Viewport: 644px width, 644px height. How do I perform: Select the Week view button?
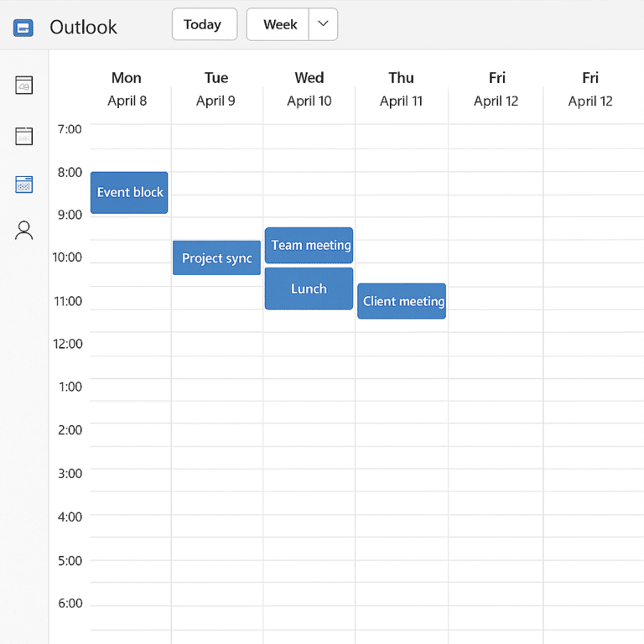click(x=279, y=24)
